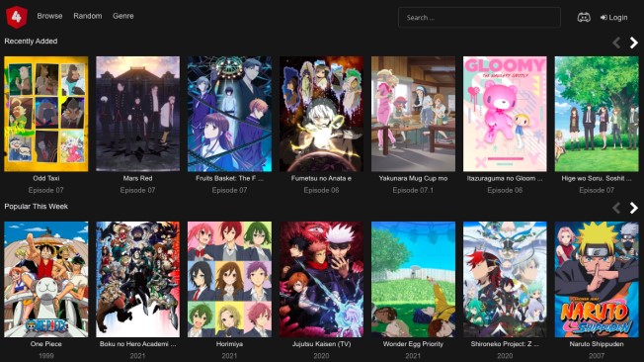Screen dimensions: 644x362
Task: Open the Wonder Egg Priority poster
Action: coord(413,279)
